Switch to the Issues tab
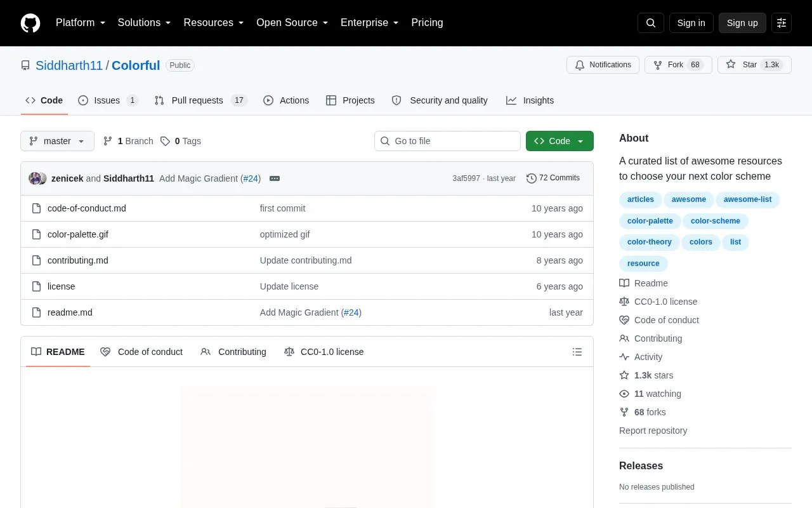Image resolution: width=812 pixels, height=508 pixels. pyautogui.click(x=108, y=100)
